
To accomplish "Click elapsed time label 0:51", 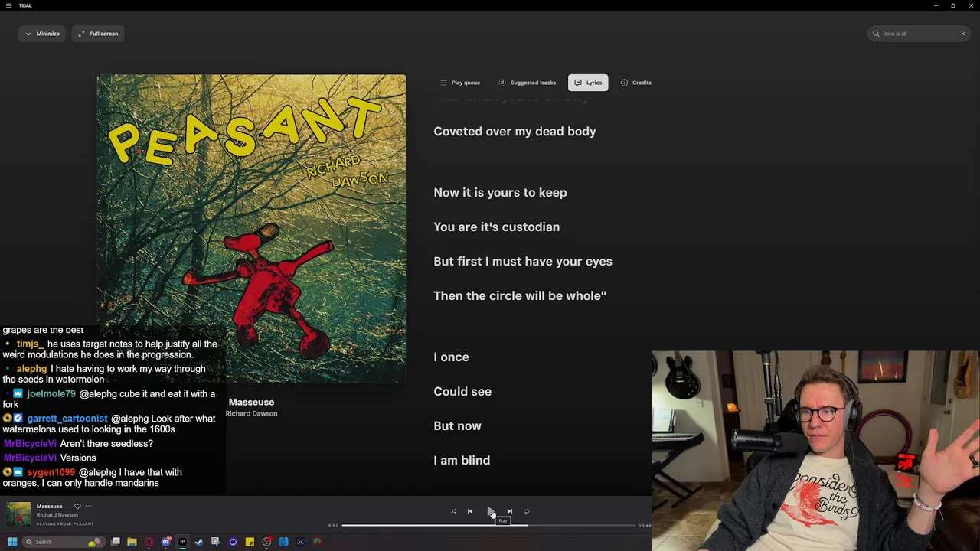I will tap(333, 526).
